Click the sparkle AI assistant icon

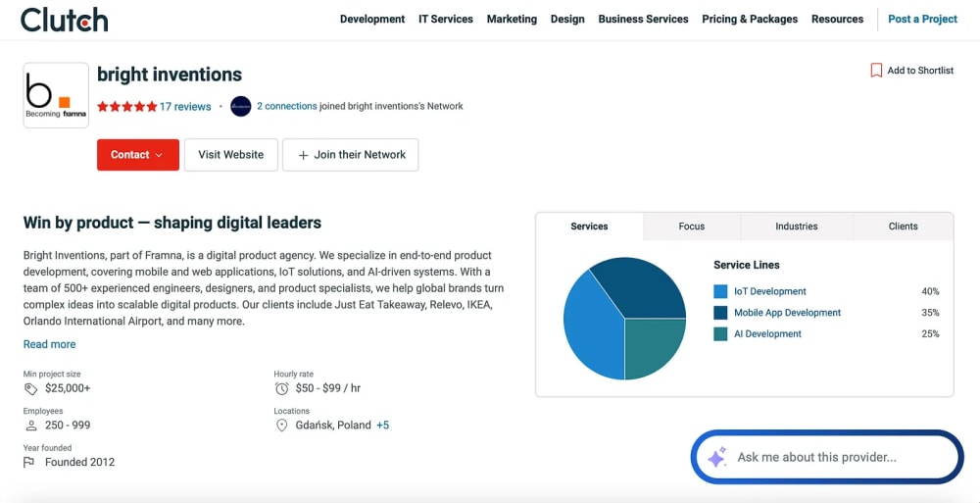pyautogui.click(x=717, y=457)
